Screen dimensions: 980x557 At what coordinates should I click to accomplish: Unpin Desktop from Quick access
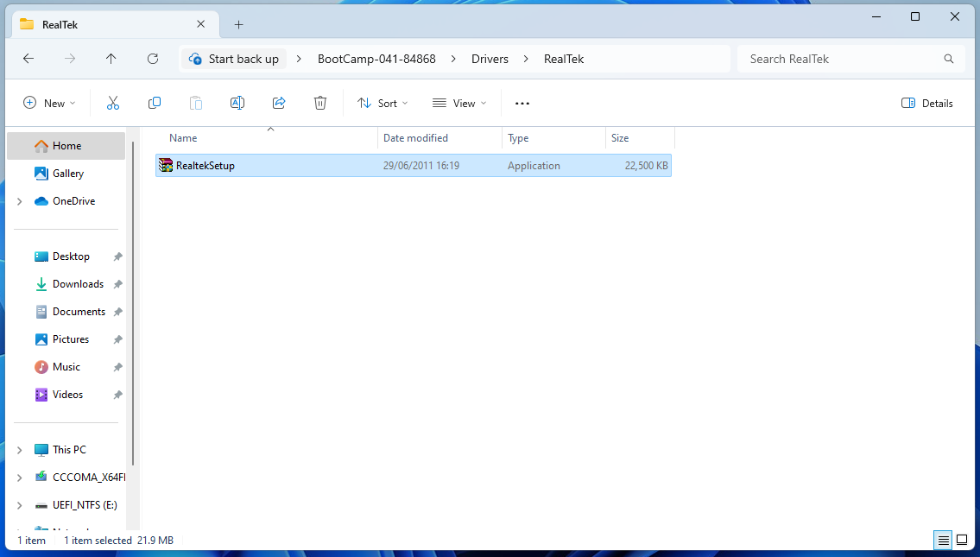pyautogui.click(x=117, y=256)
